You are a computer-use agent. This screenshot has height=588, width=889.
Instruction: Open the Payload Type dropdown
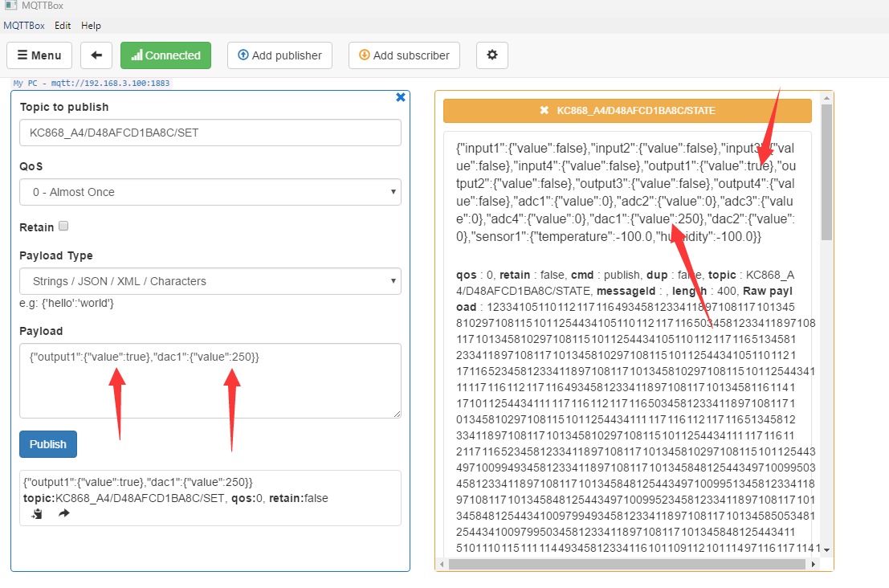coord(210,281)
